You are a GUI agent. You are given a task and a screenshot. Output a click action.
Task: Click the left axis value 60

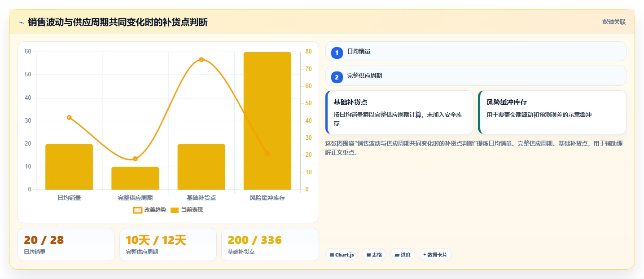click(x=28, y=52)
